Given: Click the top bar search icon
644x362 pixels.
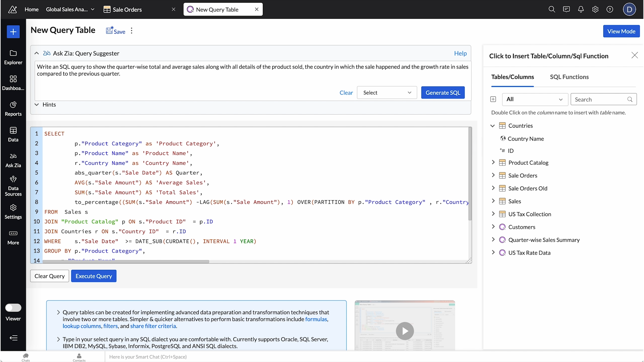Looking at the screenshot, I should click(x=551, y=10).
